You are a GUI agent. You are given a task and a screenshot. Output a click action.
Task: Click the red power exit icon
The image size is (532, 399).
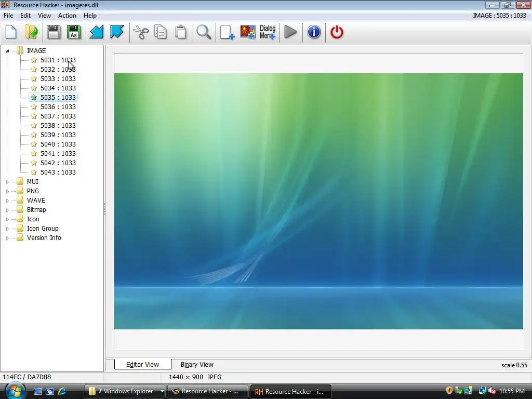(x=337, y=32)
